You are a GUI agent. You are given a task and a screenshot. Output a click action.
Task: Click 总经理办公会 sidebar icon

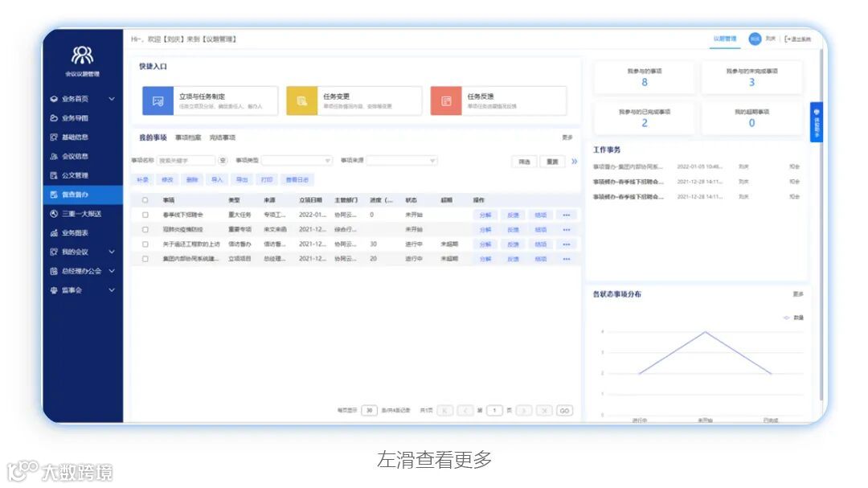54,272
